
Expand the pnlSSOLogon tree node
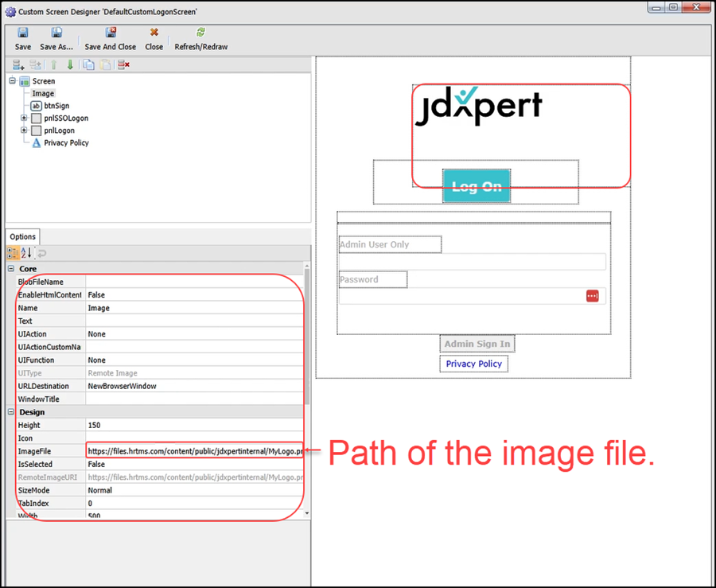(24, 119)
